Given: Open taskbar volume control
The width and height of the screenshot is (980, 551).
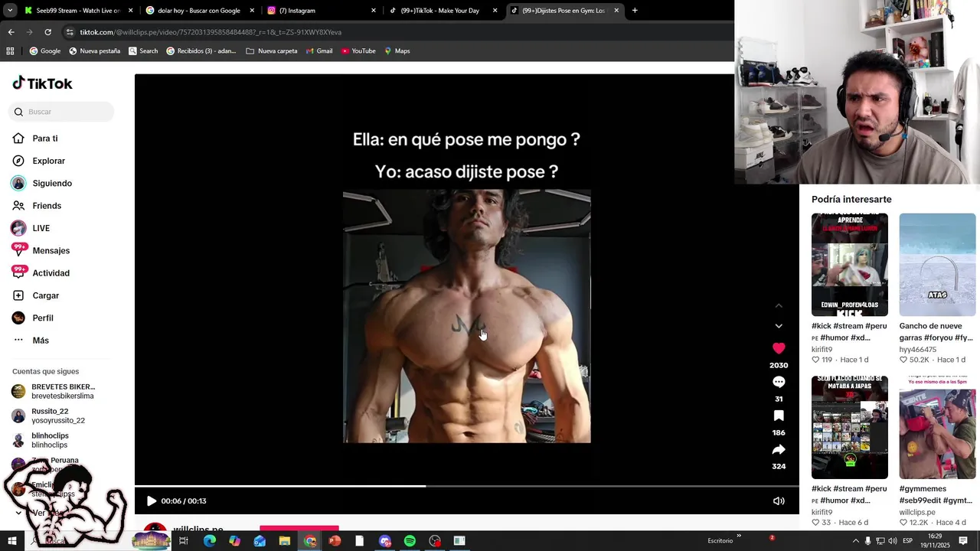Looking at the screenshot, I should 892,541.
